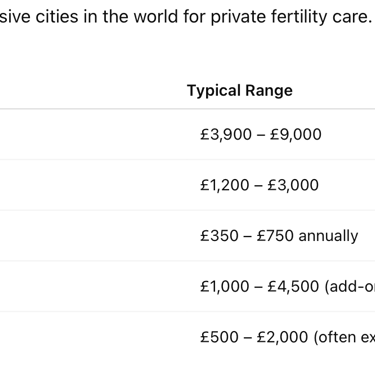
Task: Click the £3,000 price value
Action: [x=293, y=185]
